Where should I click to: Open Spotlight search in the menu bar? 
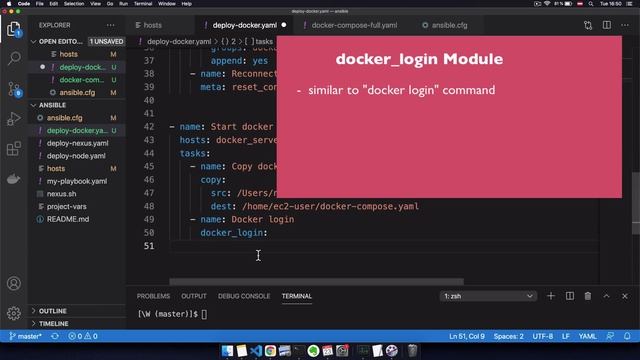pyautogui.click(x=591, y=4)
